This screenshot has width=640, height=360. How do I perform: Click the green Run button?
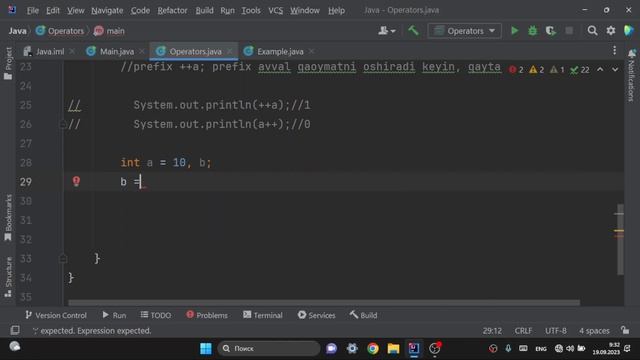tap(514, 31)
